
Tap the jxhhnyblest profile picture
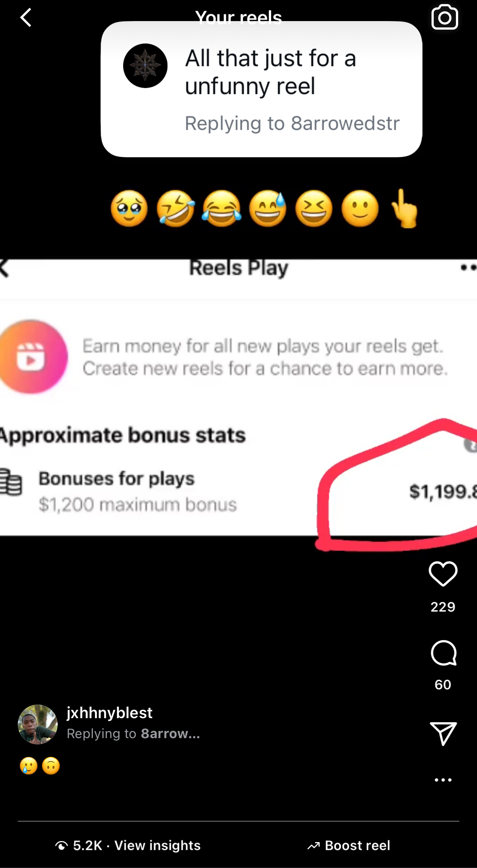coord(38,724)
